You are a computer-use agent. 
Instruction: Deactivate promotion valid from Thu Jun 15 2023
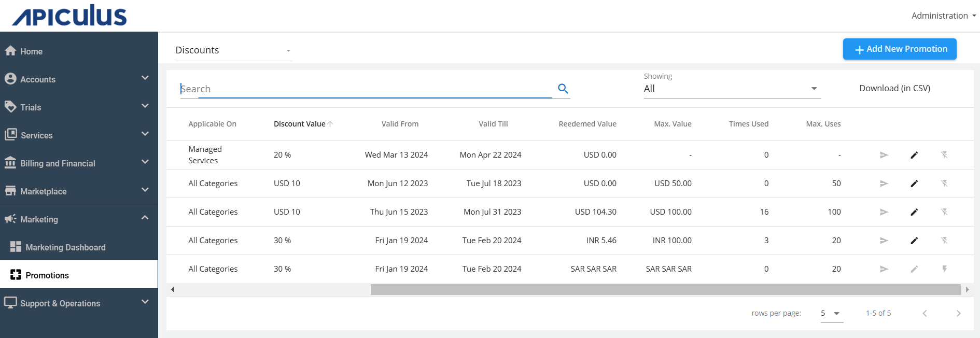945,212
